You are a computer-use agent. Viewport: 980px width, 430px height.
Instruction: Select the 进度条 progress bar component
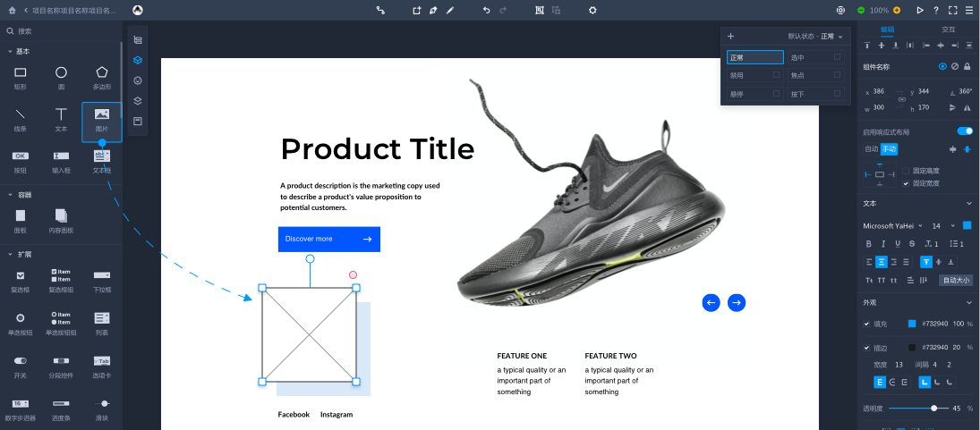click(x=61, y=409)
